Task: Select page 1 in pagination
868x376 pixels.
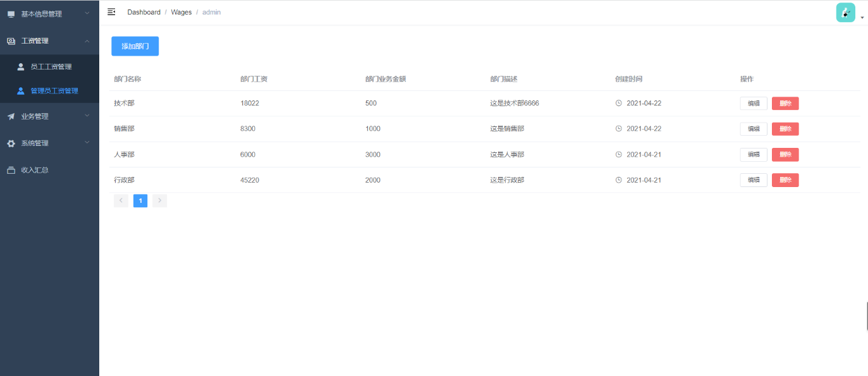Action: 140,201
